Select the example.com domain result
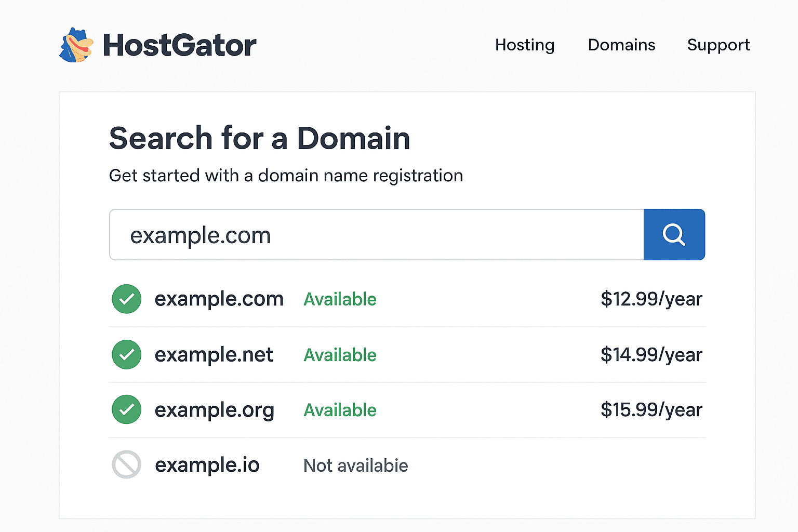The height and width of the screenshot is (532, 798). coord(219,299)
